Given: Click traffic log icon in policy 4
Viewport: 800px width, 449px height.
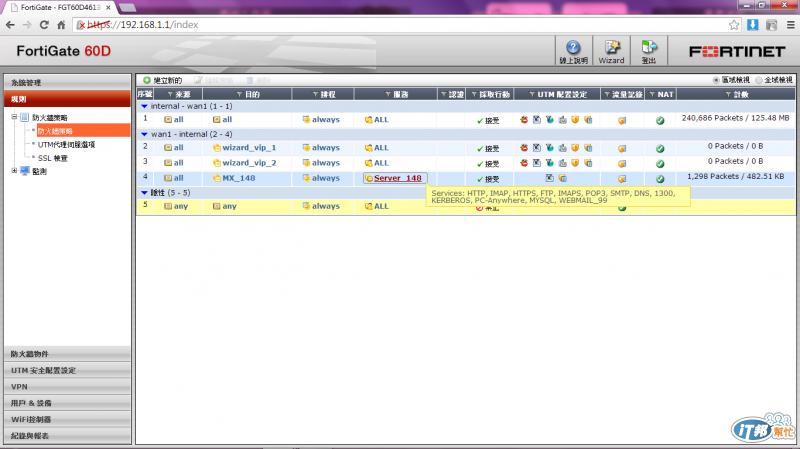Looking at the screenshot, I should point(622,179).
